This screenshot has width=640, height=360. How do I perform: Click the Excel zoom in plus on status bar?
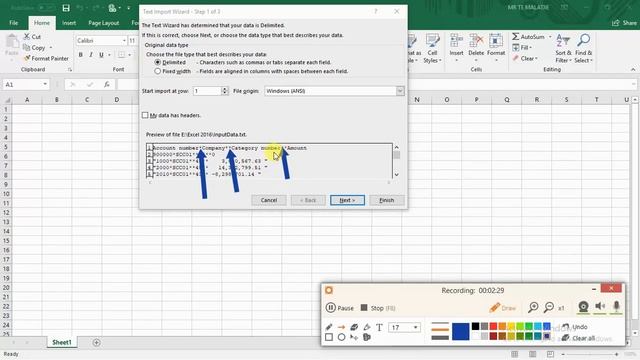click(x=616, y=354)
